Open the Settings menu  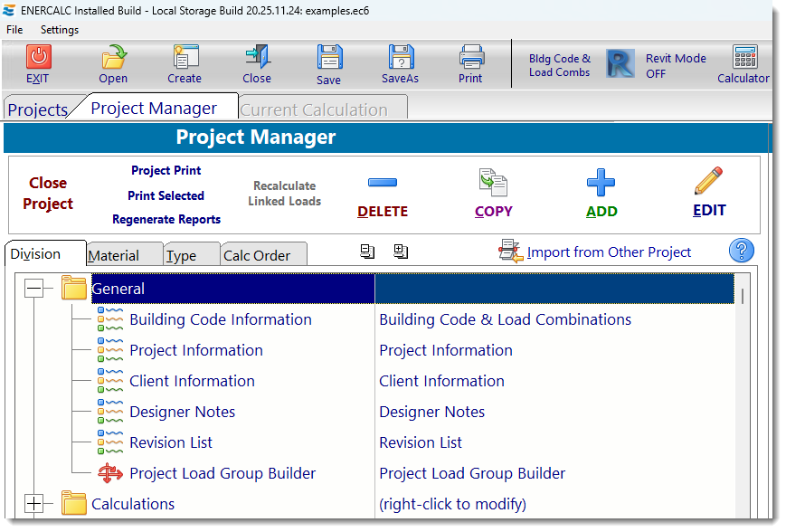coord(59,30)
